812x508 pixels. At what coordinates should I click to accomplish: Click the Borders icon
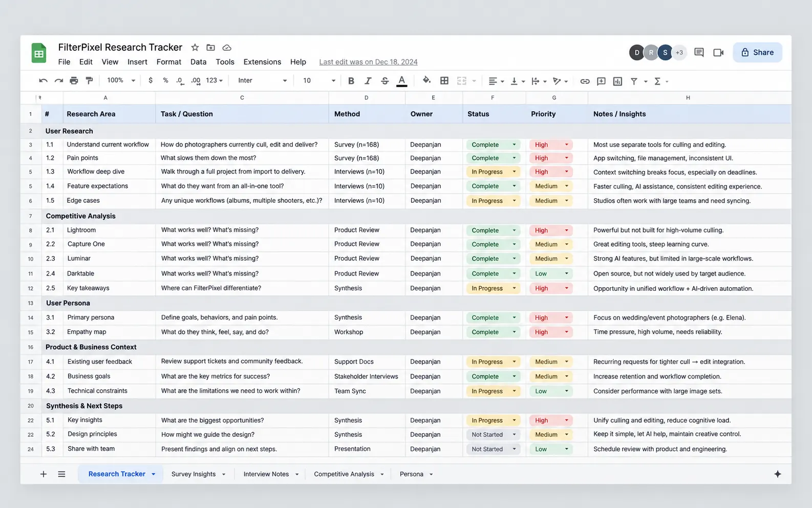[444, 80]
